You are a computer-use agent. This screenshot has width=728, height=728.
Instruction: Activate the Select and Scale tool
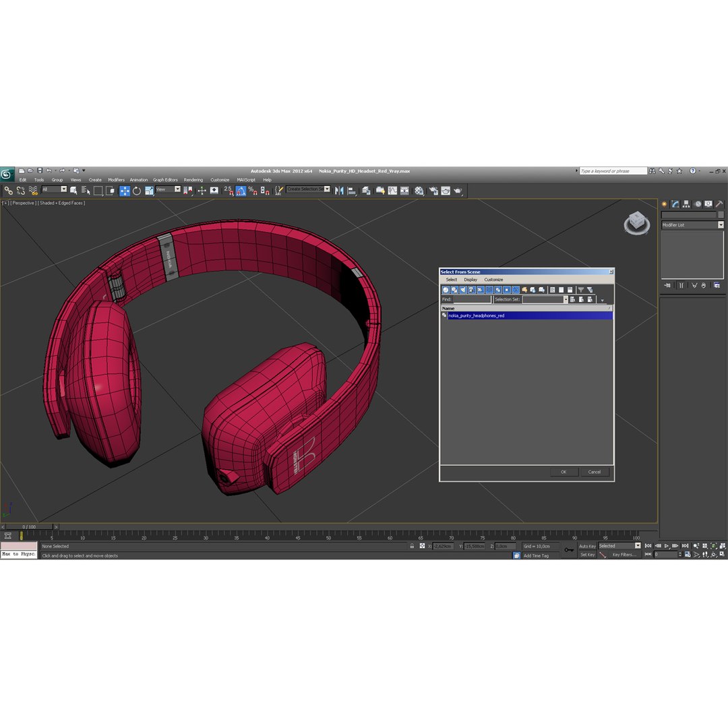point(149,190)
